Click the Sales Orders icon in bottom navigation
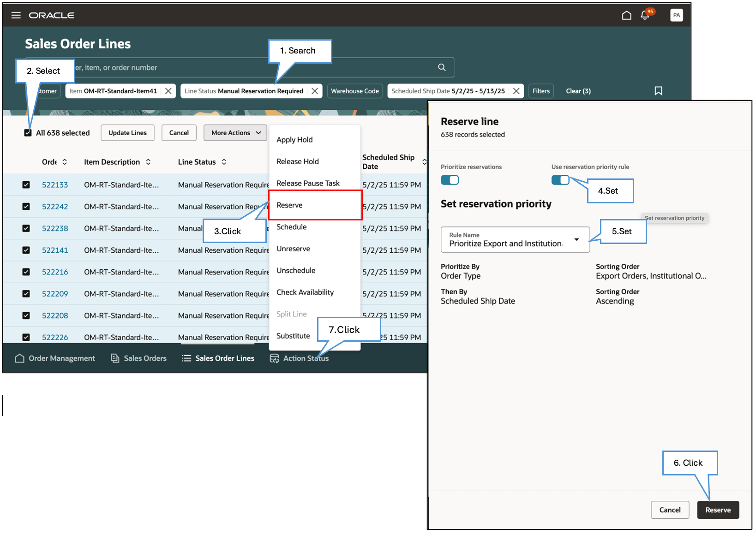The width and height of the screenshot is (756, 534). pos(114,358)
